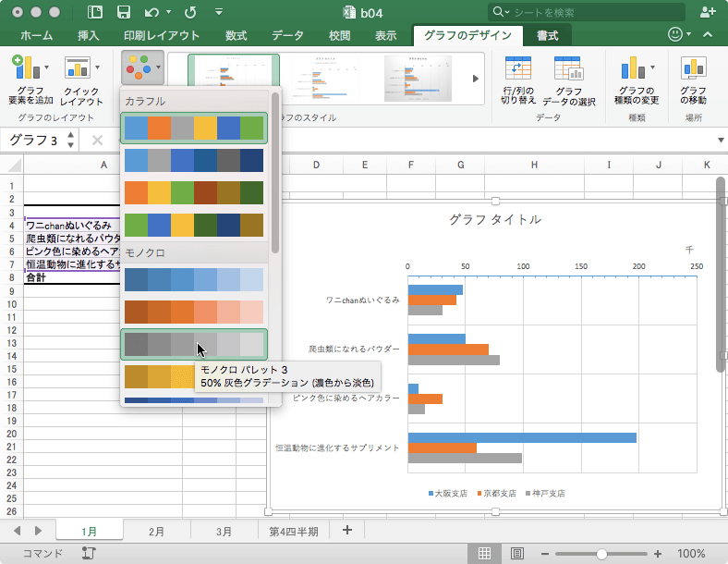Click the 100% zoom level text

(x=691, y=554)
